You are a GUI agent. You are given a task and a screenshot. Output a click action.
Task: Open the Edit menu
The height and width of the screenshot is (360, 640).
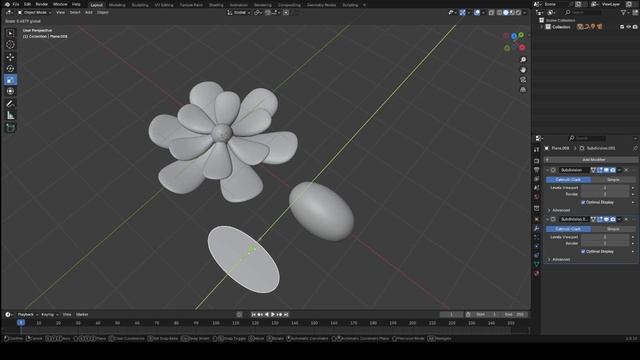click(27, 4)
